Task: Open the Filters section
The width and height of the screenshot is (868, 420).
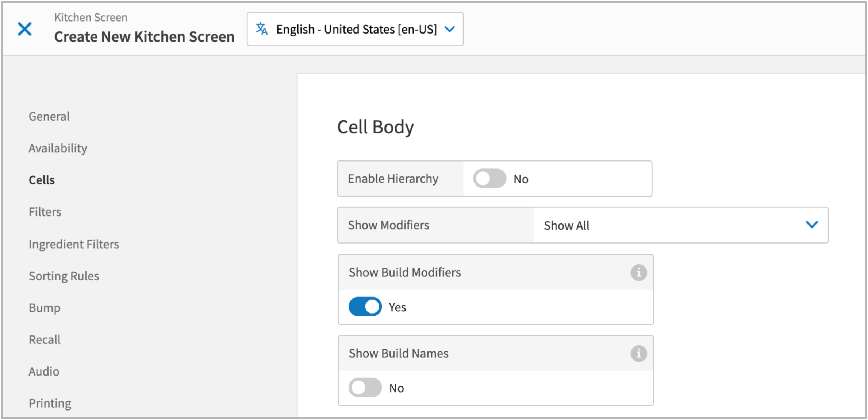Action: pos(45,211)
